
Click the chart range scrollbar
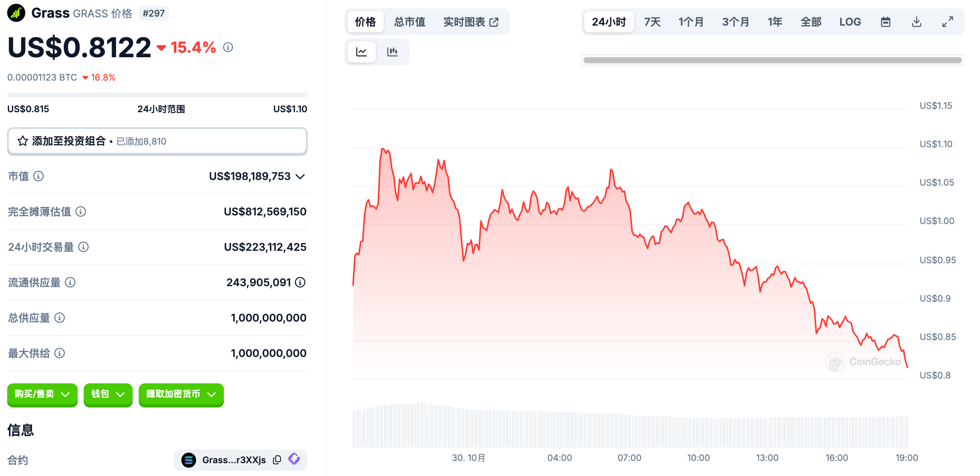(772, 60)
